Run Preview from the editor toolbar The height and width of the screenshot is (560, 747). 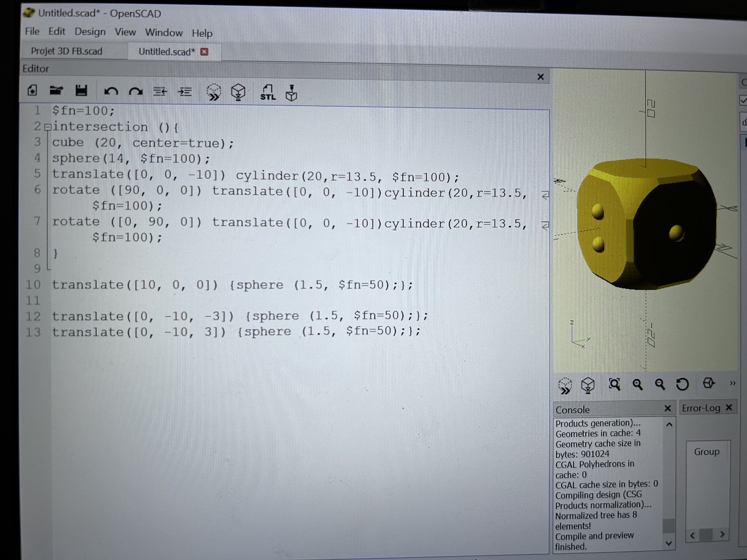coord(214,92)
